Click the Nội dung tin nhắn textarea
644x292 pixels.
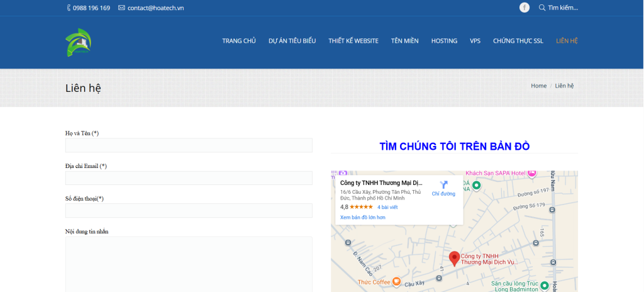point(189,264)
